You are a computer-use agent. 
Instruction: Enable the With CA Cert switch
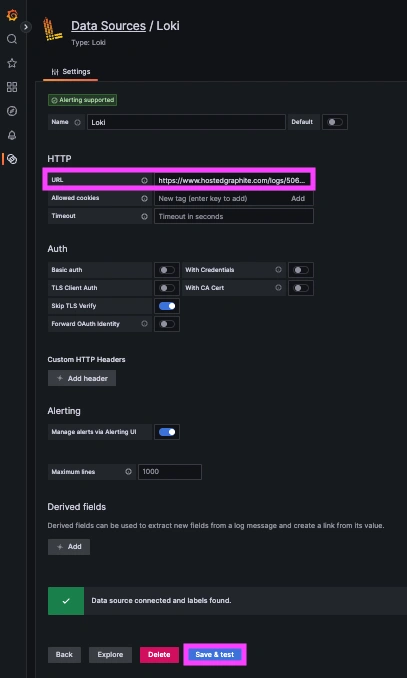coord(301,288)
